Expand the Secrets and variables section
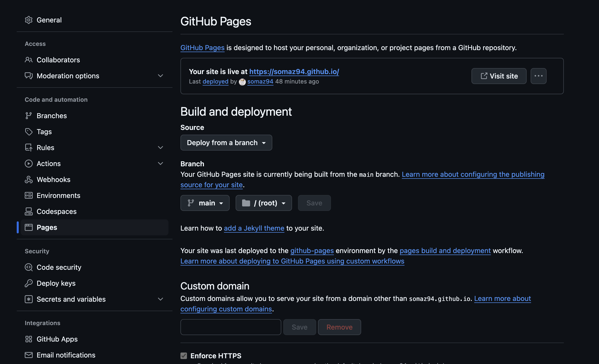This screenshot has height=364, width=599. pyautogui.click(x=160, y=299)
